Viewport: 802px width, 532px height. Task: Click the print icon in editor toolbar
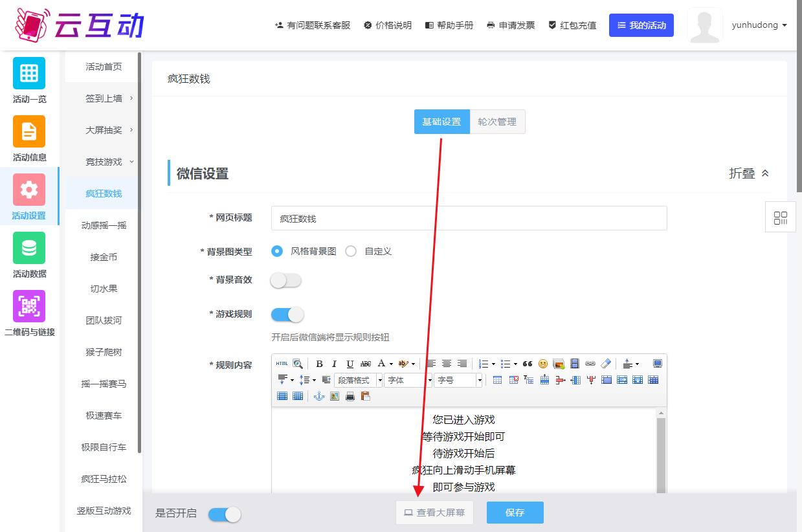350,396
